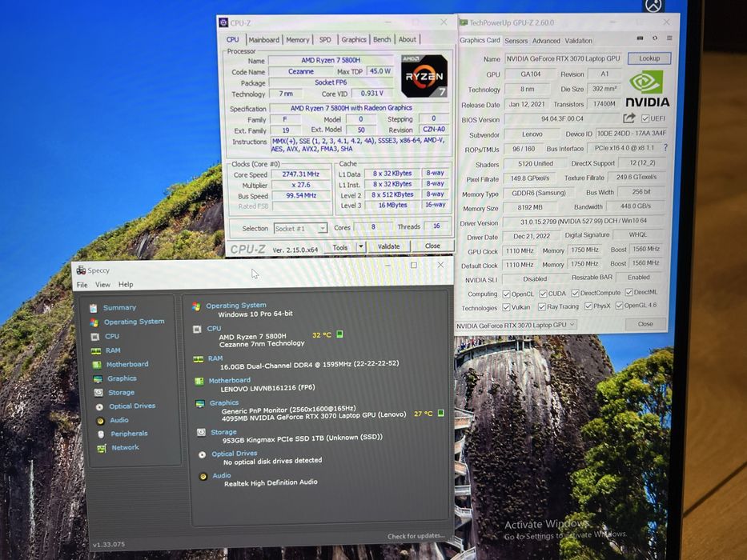Switch to the Sensors tab in GPU-Z

click(x=516, y=41)
